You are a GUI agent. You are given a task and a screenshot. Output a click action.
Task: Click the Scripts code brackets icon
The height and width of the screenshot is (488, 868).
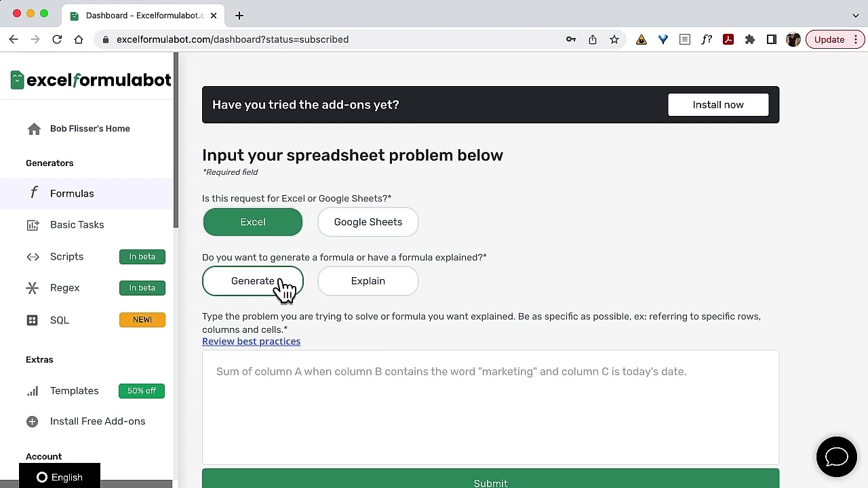click(33, 257)
